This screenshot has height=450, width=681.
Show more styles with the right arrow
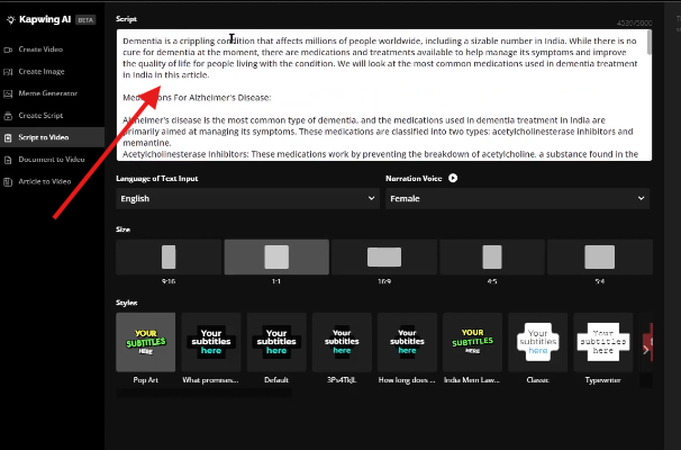(x=646, y=350)
